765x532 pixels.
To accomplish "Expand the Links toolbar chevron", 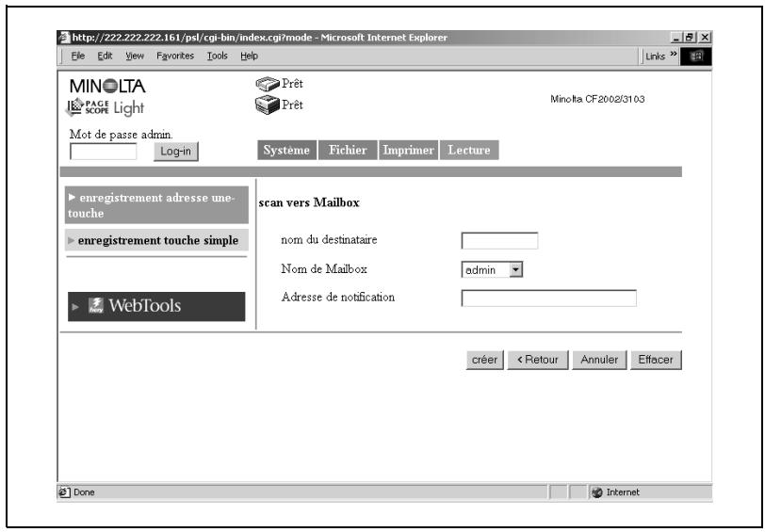I will (x=674, y=56).
